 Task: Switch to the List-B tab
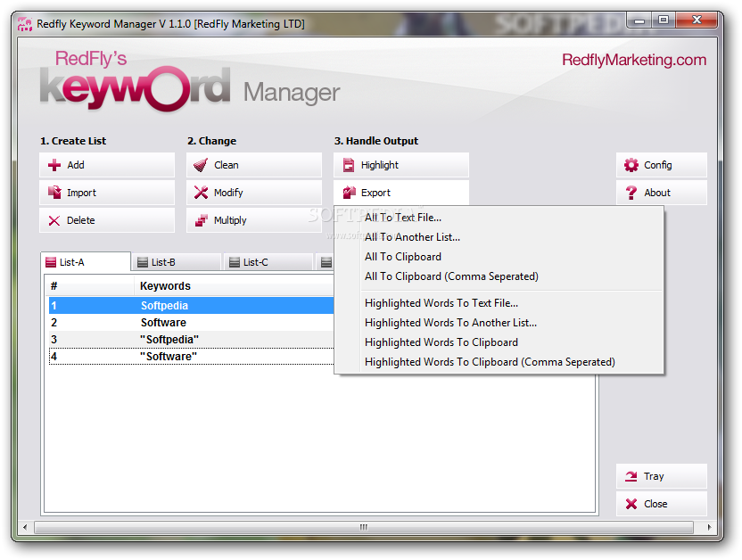[177, 262]
